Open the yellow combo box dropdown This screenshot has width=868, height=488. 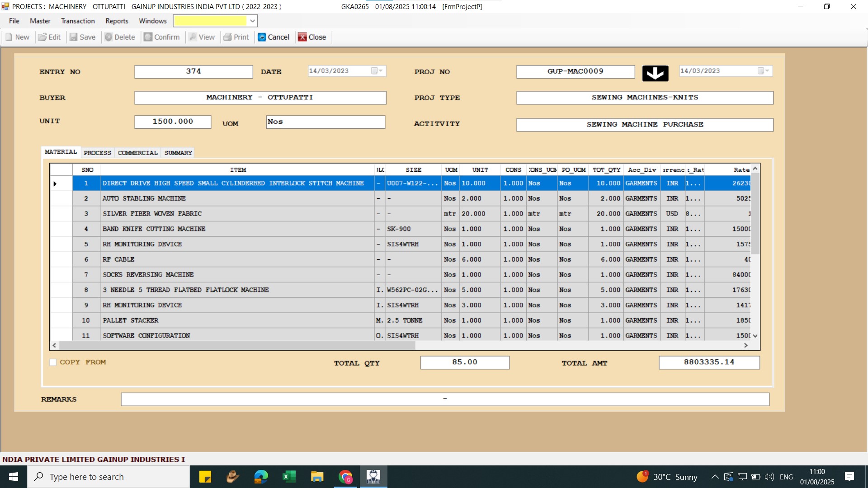(252, 21)
